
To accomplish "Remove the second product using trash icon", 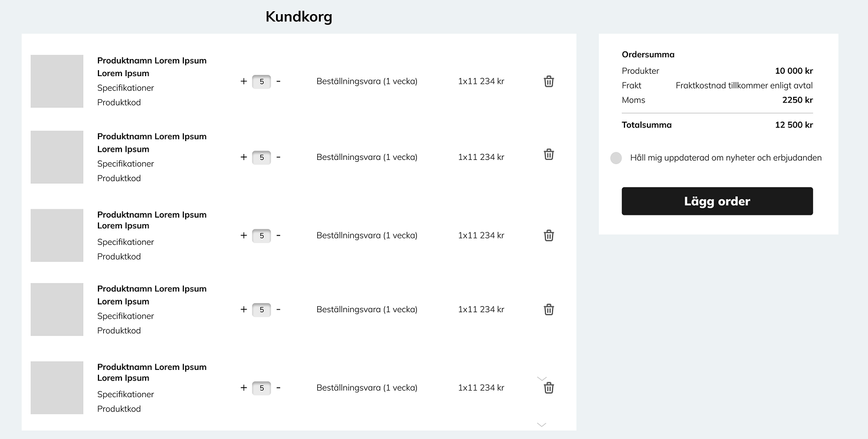I will point(548,154).
